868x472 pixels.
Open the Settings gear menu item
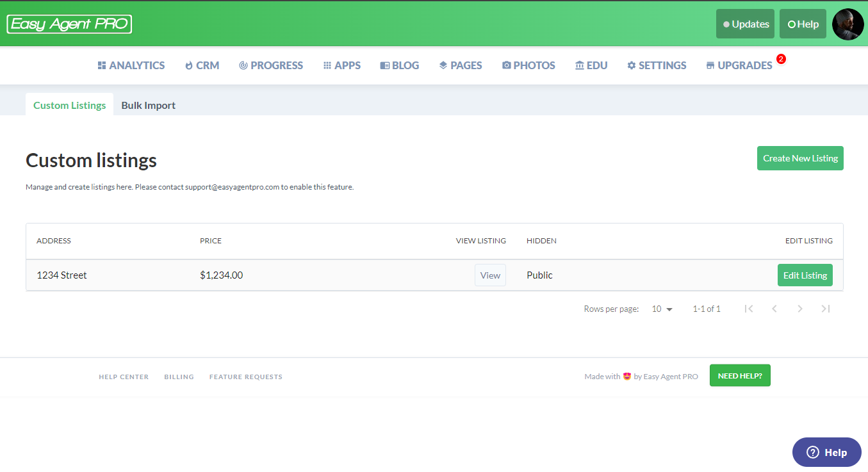point(657,65)
